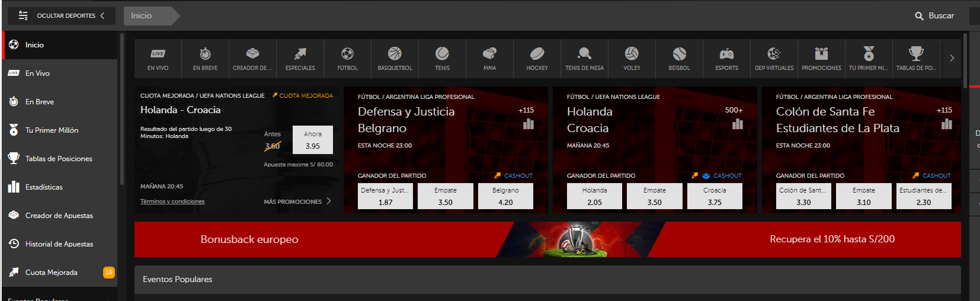
Task: Collapse sidebar via Ocultar Deportes
Action: click(x=61, y=15)
